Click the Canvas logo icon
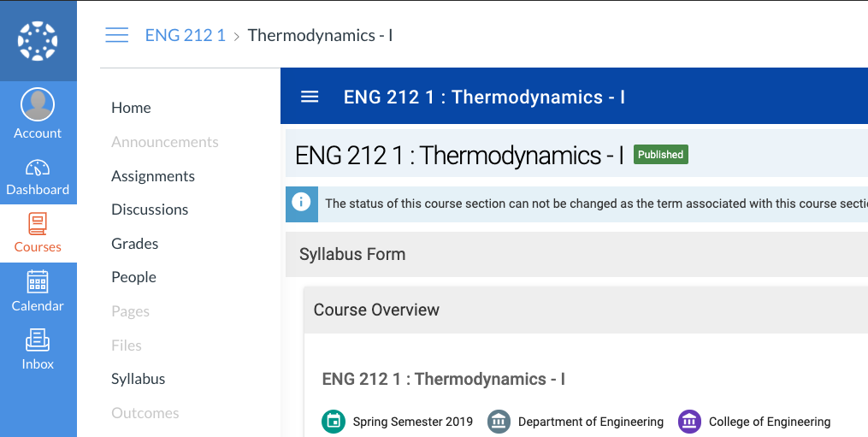The image size is (868, 437). click(x=38, y=40)
